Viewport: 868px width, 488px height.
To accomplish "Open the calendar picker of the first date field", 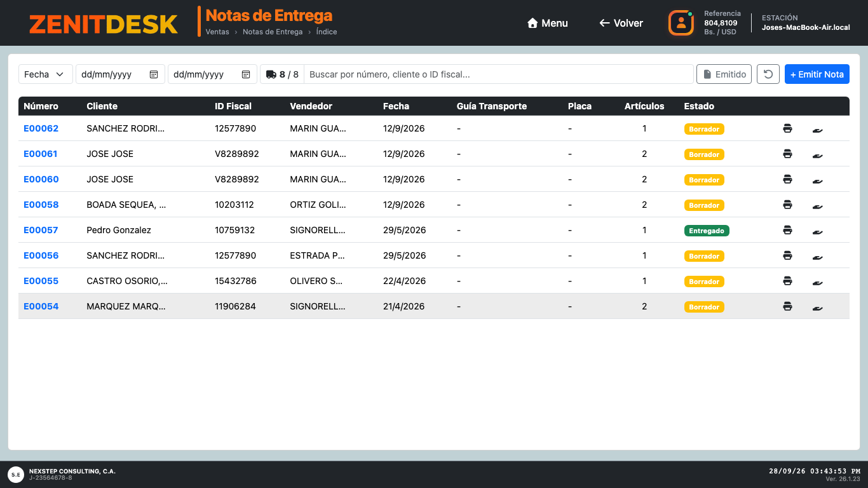I will (154, 74).
